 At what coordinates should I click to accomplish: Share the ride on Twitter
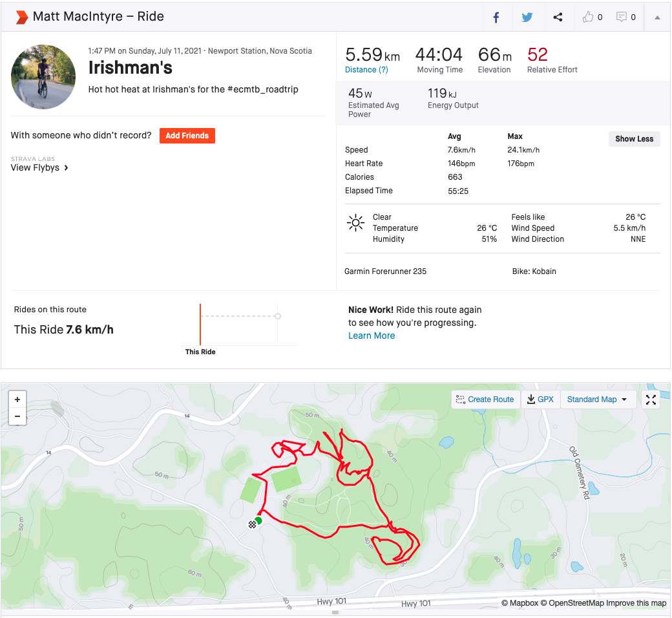(527, 17)
